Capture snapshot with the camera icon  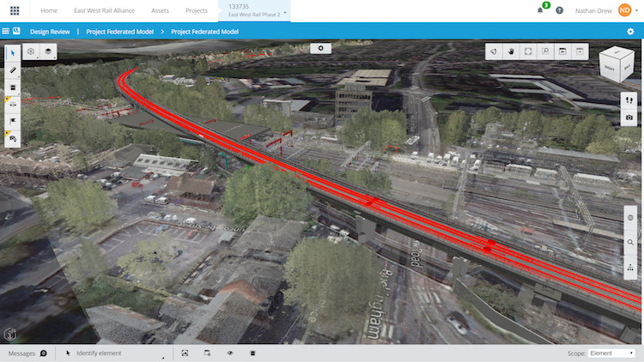click(x=629, y=117)
